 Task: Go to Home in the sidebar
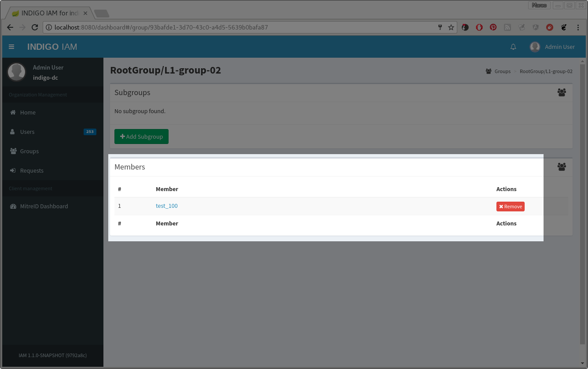click(x=28, y=112)
